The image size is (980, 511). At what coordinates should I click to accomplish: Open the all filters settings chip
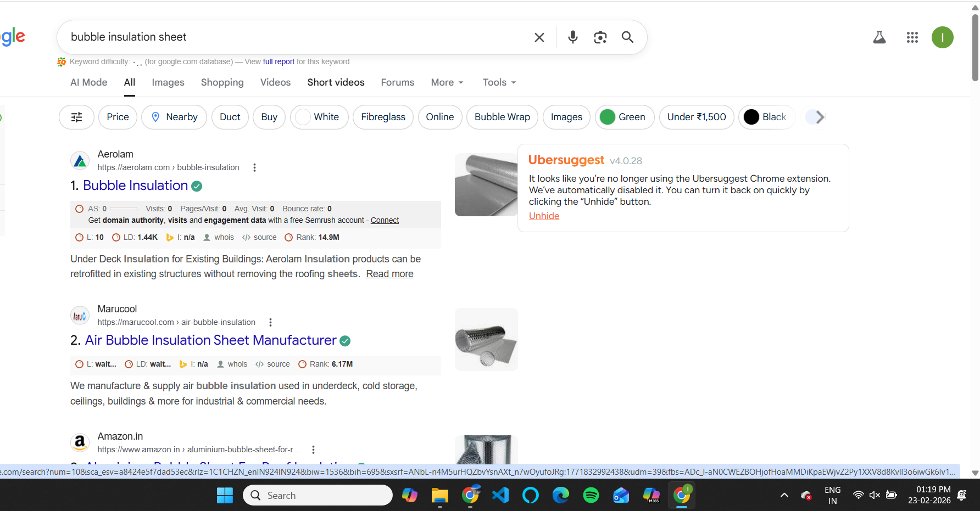pos(77,117)
